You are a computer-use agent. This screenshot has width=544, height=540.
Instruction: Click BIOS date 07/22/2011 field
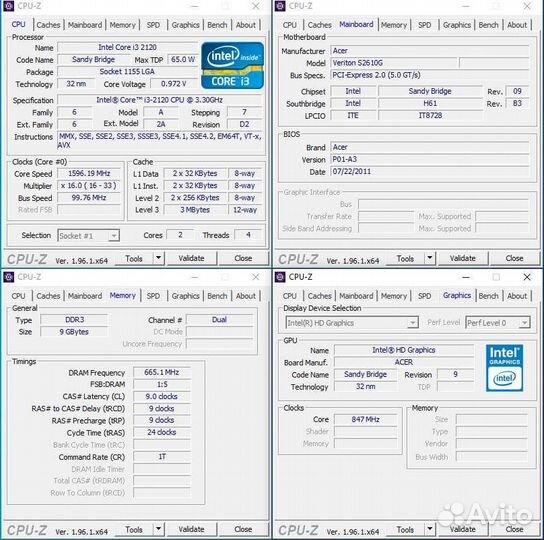pyautogui.click(x=430, y=171)
